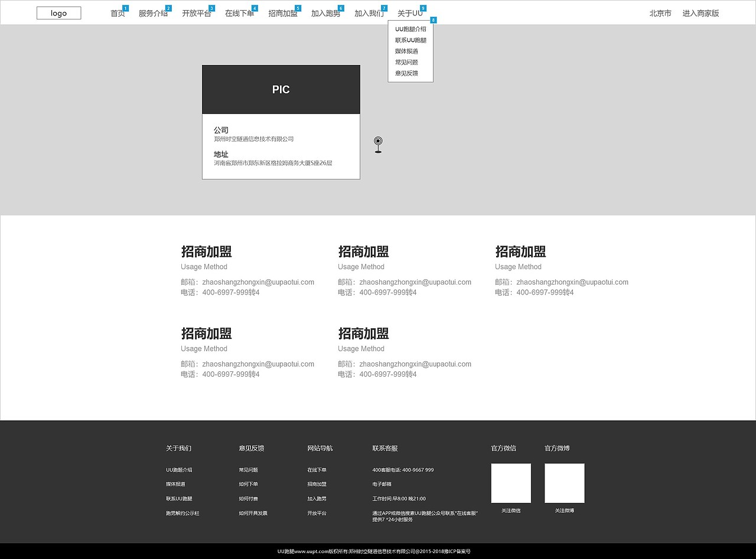
Task: Open 如何付费 link in the footer
Action: (x=248, y=499)
